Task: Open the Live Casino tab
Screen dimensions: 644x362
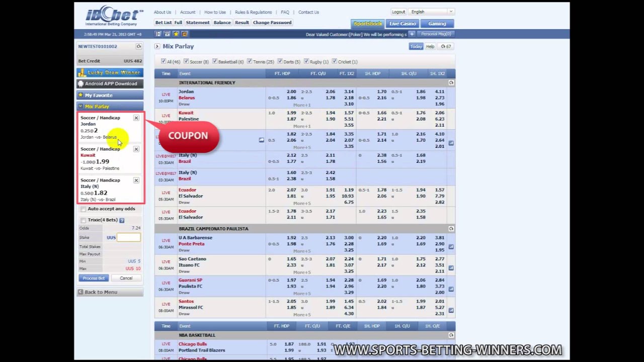Action: click(x=403, y=24)
